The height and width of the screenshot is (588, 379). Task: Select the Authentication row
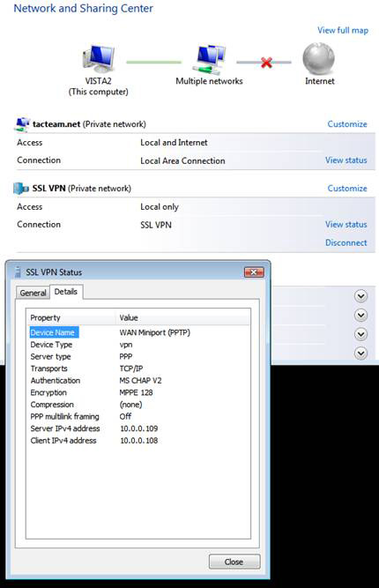pyautogui.click(x=138, y=381)
